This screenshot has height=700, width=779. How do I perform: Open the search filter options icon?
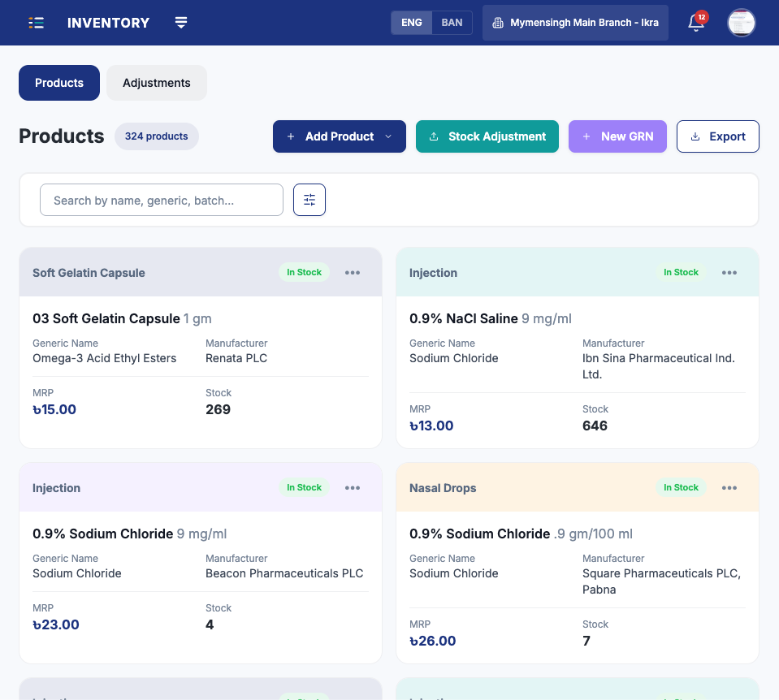(x=309, y=200)
